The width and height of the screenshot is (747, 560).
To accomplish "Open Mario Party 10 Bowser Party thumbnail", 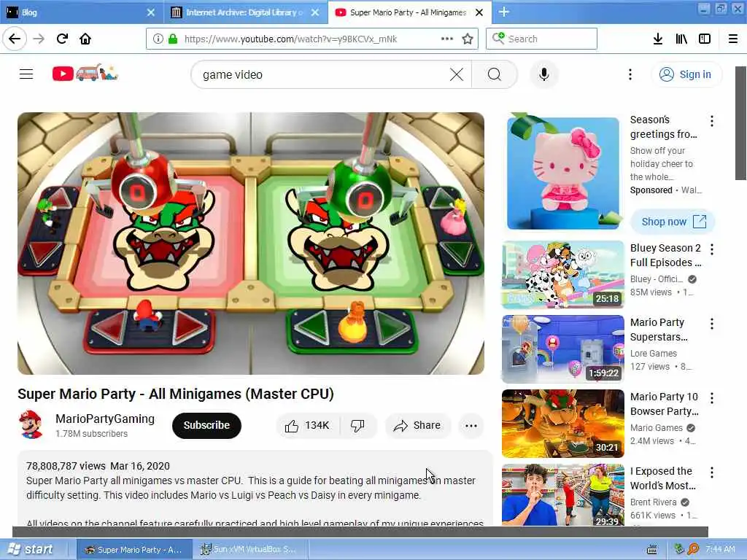I will click(x=563, y=424).
